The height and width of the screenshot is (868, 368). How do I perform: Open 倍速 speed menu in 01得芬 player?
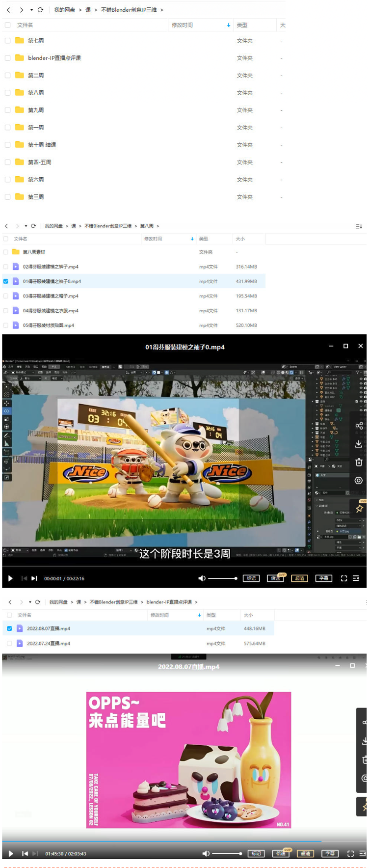pos(276,578)
